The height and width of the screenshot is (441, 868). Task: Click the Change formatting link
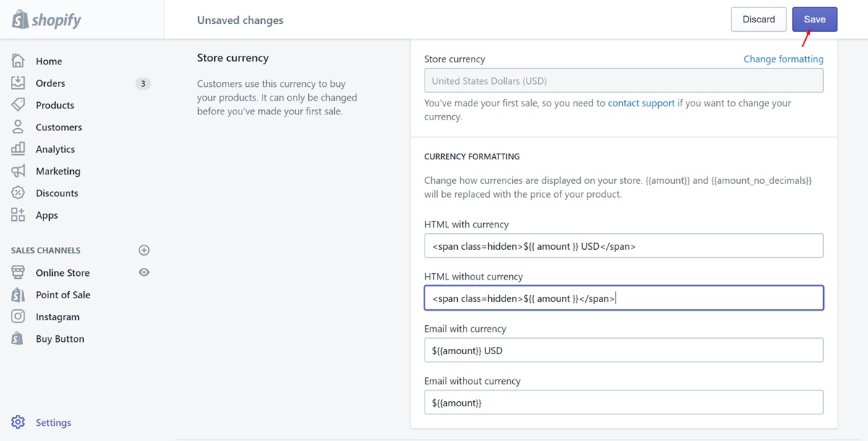(783, 59)
